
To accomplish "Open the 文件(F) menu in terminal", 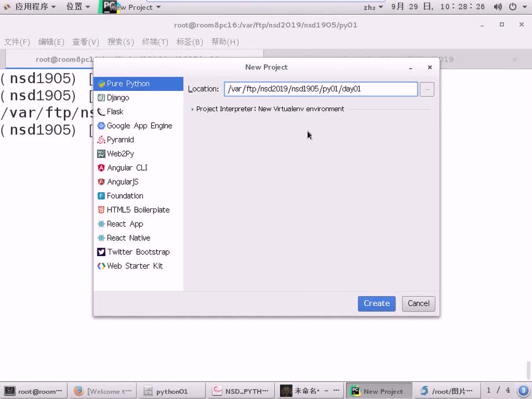I will coord(17,42).
